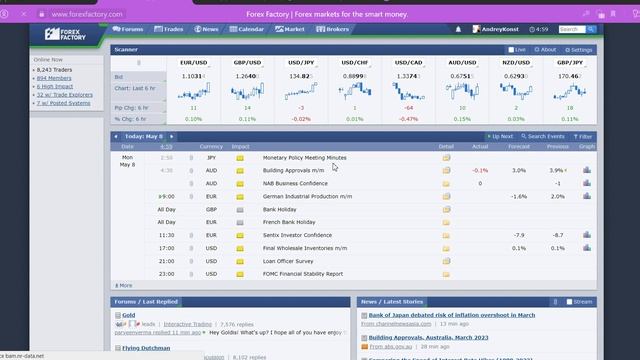Open detail folder for Loan Officer Survey
The width and height of the screenshot is (640, 360).
446,261
